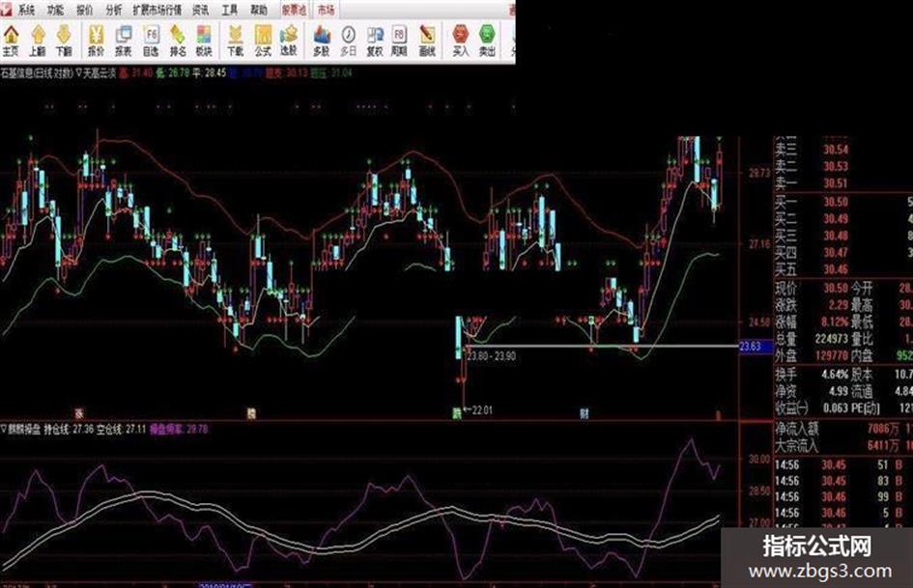Open the 报表 reports toolbar icon
The height and width of the screenshot is (588, 913).
[124, 41]
